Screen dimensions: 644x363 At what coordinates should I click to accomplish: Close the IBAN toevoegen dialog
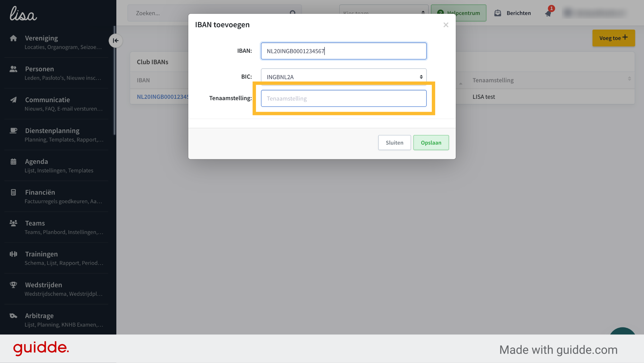coord(446,25)
